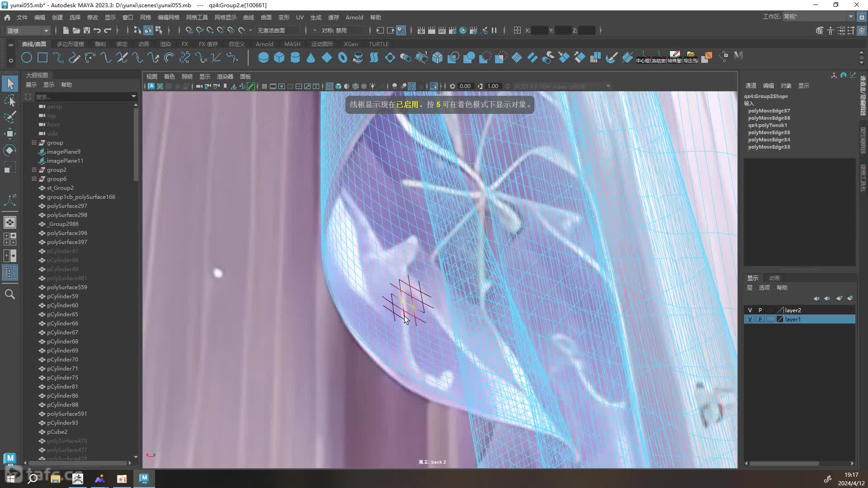Toggle the use all lights viewport icon

pyautogui.click(x=373, y=86)
